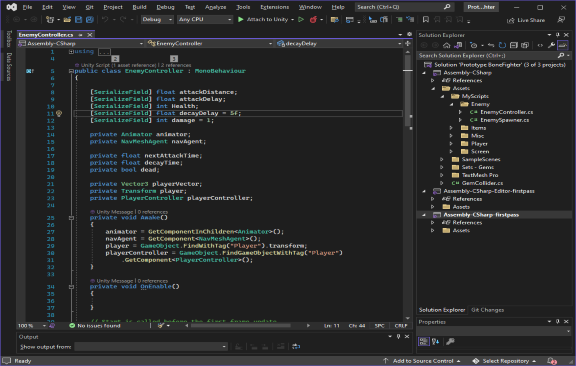Collapse the MyScripts folder node

(x=442, y=96)
